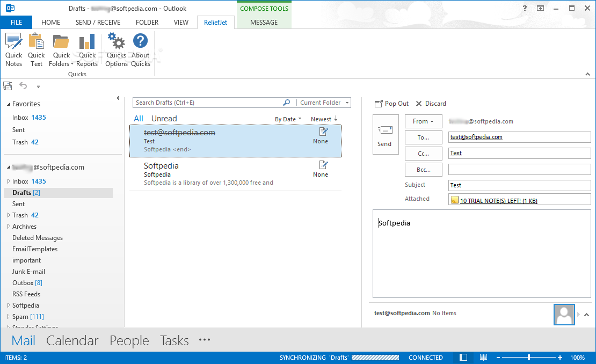
Task: Open the By Date arrangement dropdown
Action: pos(288,119)
